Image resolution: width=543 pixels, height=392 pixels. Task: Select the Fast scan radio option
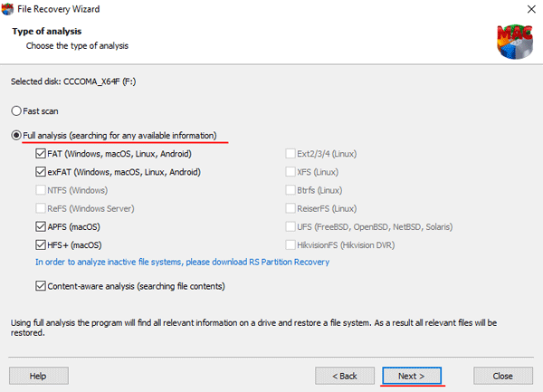16,111
